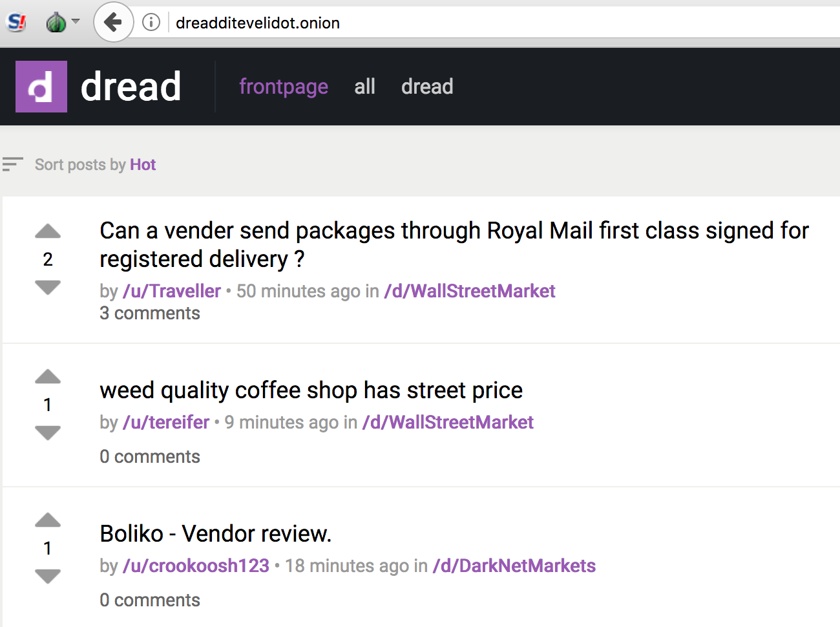Go back with the browser back arrow

coord(113,23)
